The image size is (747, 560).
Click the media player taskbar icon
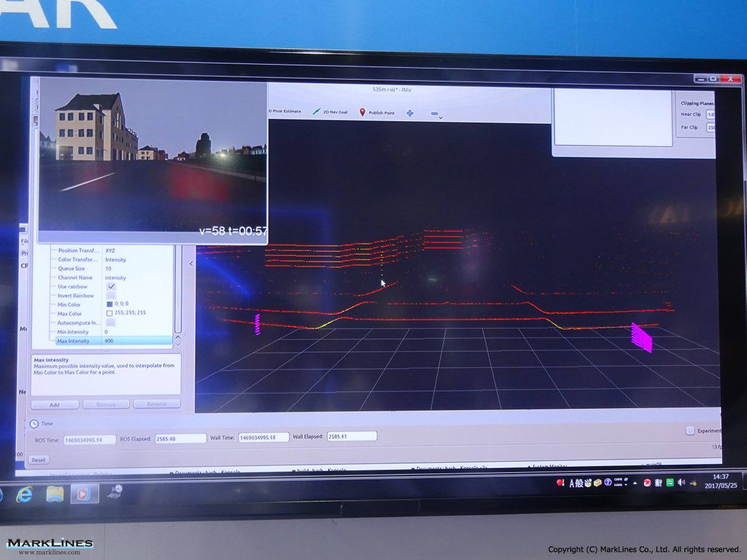pos(83,494)
